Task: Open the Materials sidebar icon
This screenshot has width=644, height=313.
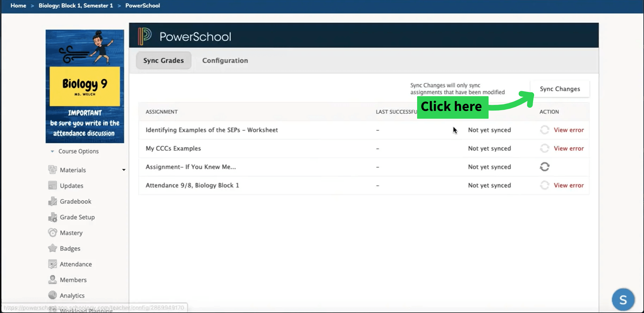Action: (52, 170)
